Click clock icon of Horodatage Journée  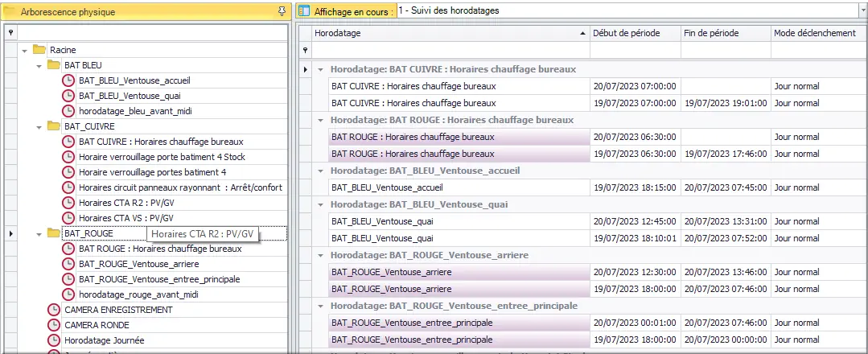pos(54,340)
